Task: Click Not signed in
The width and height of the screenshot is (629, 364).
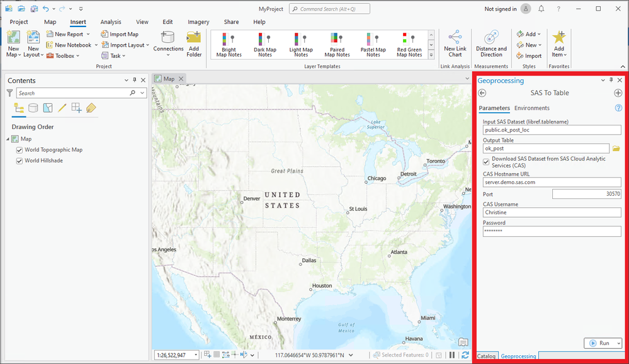Action: pyautogui.click(x=500, y=9)
